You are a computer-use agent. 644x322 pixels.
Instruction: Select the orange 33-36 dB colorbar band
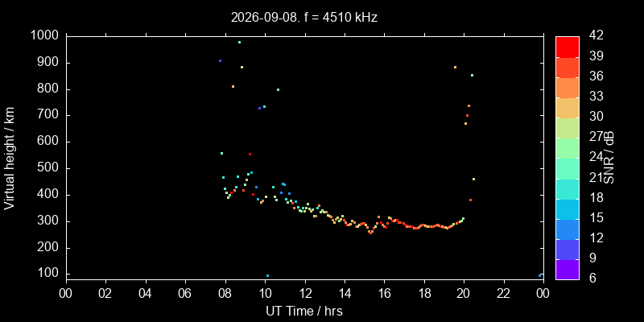(568, 87)
